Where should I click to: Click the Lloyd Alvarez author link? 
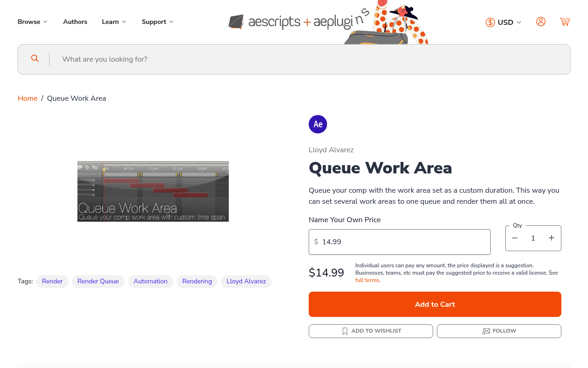[x=331, y=150]
